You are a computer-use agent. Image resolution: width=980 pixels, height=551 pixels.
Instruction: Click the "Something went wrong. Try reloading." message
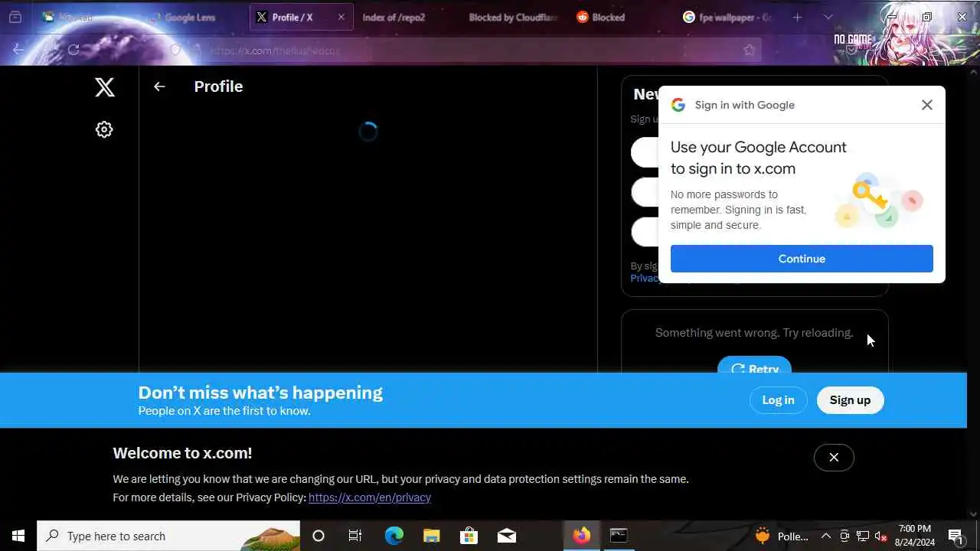pos(754,333)
